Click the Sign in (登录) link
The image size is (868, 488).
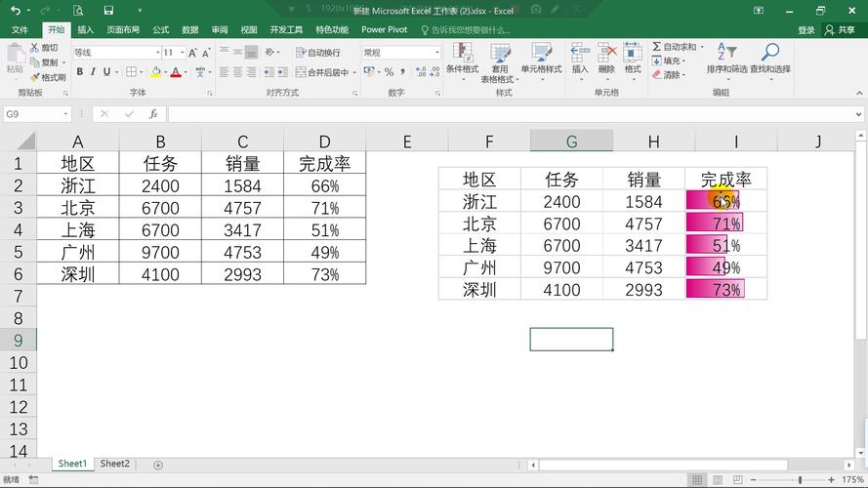coord(806,30)
